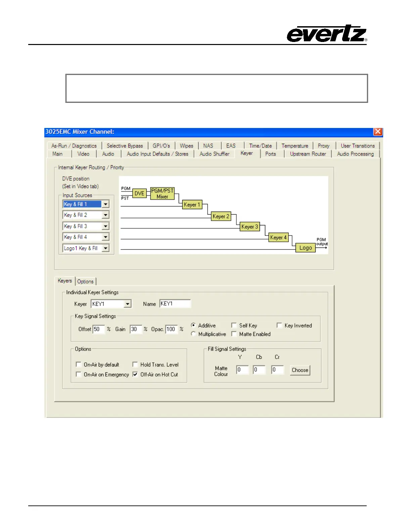Click the Offset percentage field

(99, 329)
